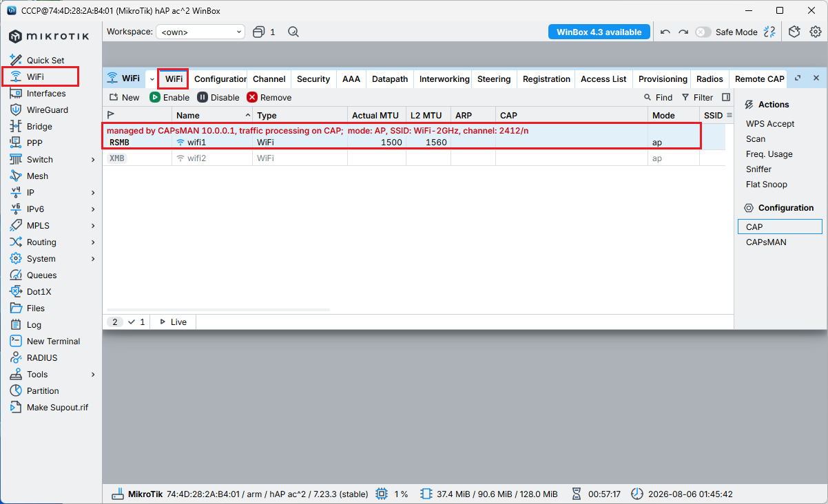This screenshot has height=504, width=828.
Task: Open the Access List tab
Action: click(603, 79)
